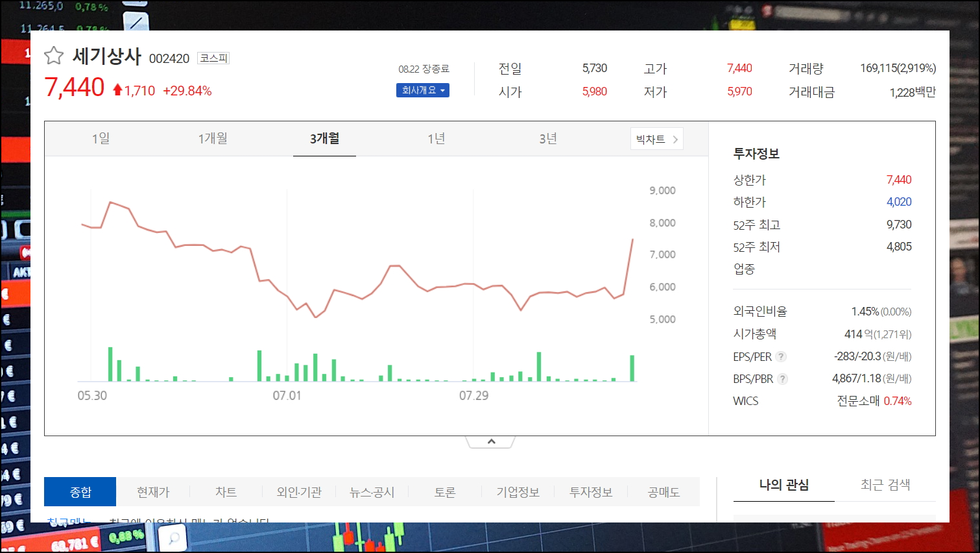Click the 업종 label in 투자정보
This screenshot has height=553, width=980.
[744, 269]
